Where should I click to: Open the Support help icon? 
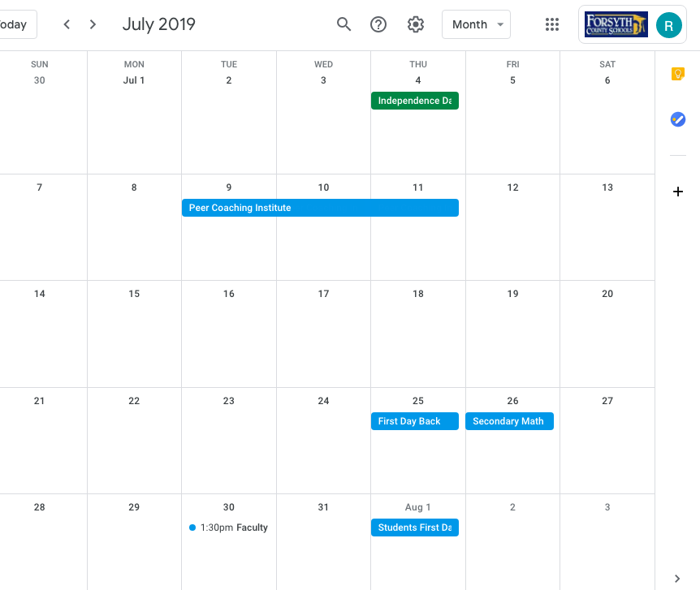[378, 24]
